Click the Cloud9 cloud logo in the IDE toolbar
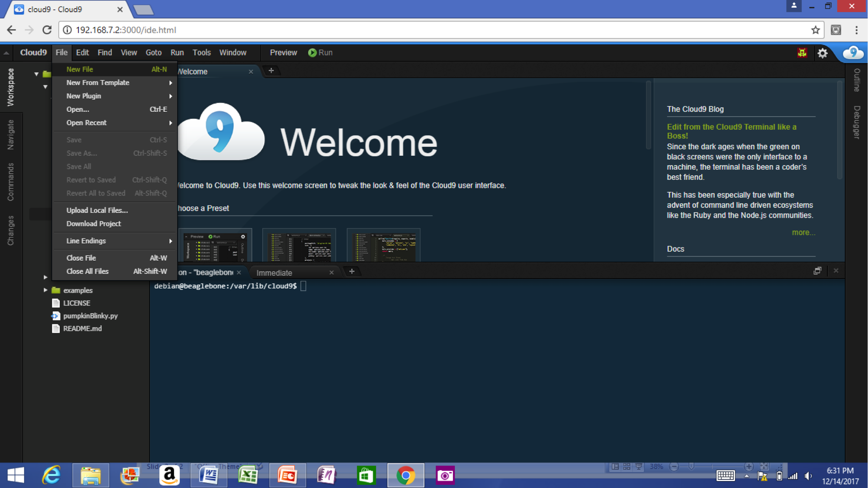The width and height of the screenshot is (868, 488). (x=853, y=53)
